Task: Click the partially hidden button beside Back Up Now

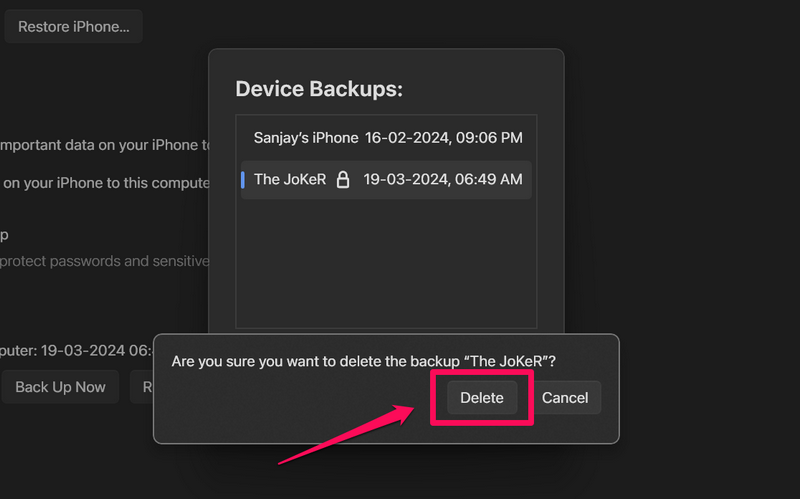Action: click(x=144, y=387)
